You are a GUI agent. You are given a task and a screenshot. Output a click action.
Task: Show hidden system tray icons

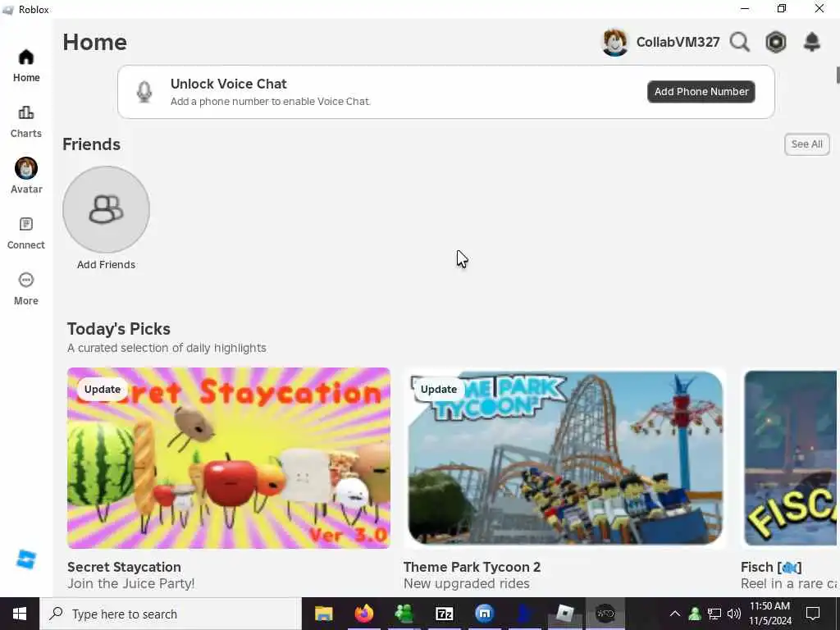pos(675,614)
